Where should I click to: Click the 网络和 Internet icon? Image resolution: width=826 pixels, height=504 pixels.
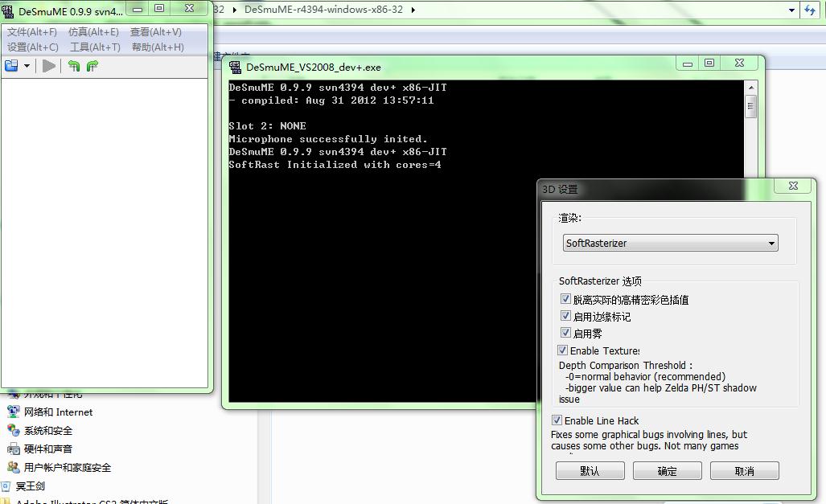(13, 412)
